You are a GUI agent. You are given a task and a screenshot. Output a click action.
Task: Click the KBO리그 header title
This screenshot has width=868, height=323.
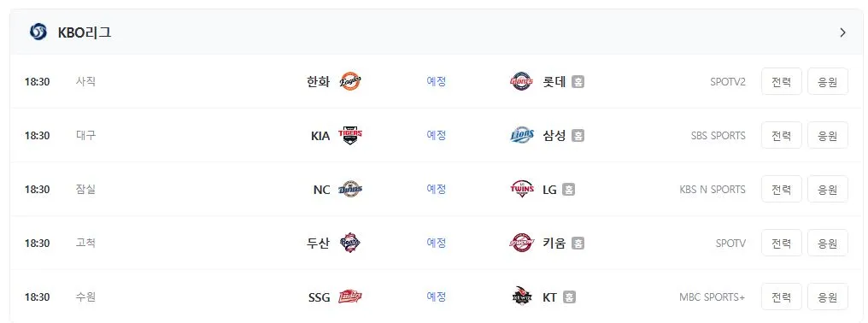pos(85,32)
